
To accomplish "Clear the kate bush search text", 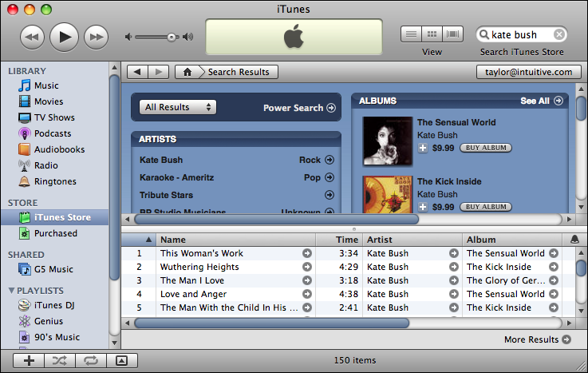I will point(559,34).
